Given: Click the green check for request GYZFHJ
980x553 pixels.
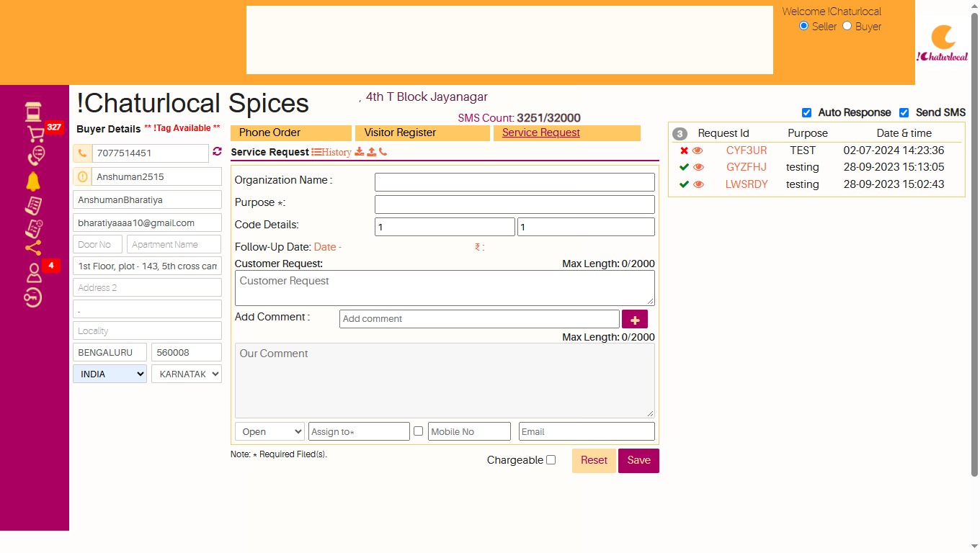Looking at the screenshot, I should pos(684,167).
